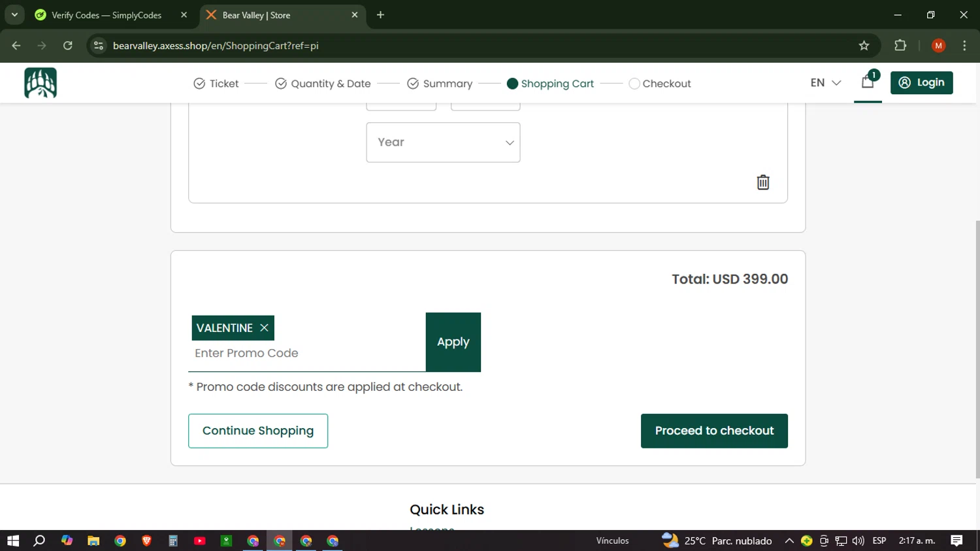The image size is (980, 551).
Task: Click the ESP input language indicator
Action: tap(879, 541)
